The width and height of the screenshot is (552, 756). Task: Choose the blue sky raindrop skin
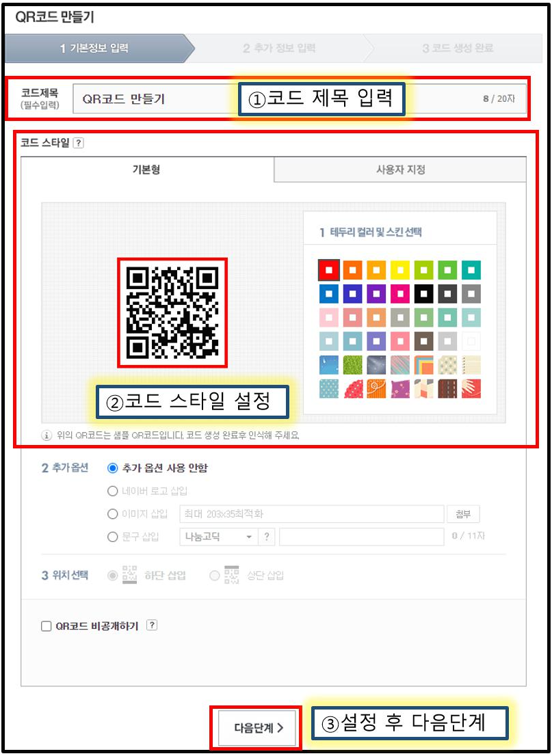pyautogui.click(x=328, y=365)
